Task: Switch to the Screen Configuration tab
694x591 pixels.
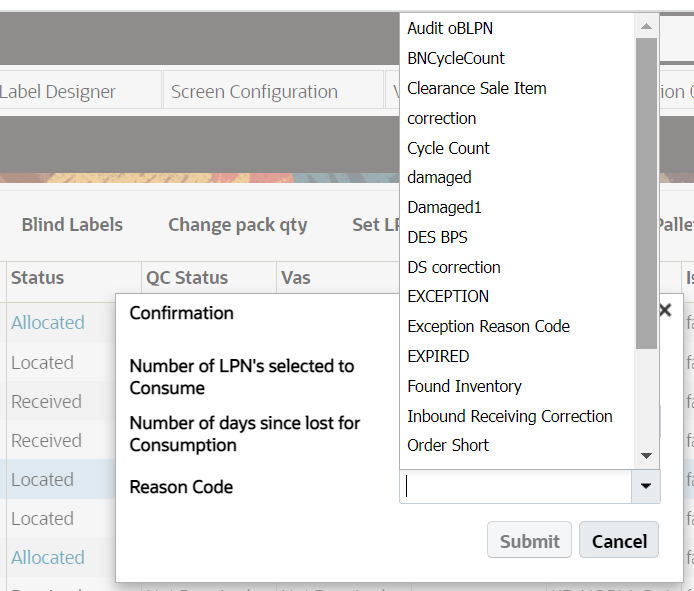Action: coord(254,91)
